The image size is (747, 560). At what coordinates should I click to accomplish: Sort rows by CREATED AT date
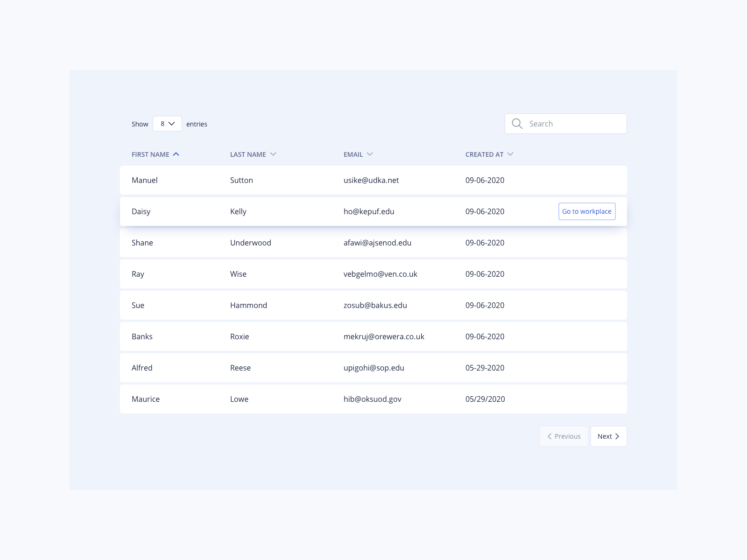point(485,154)
